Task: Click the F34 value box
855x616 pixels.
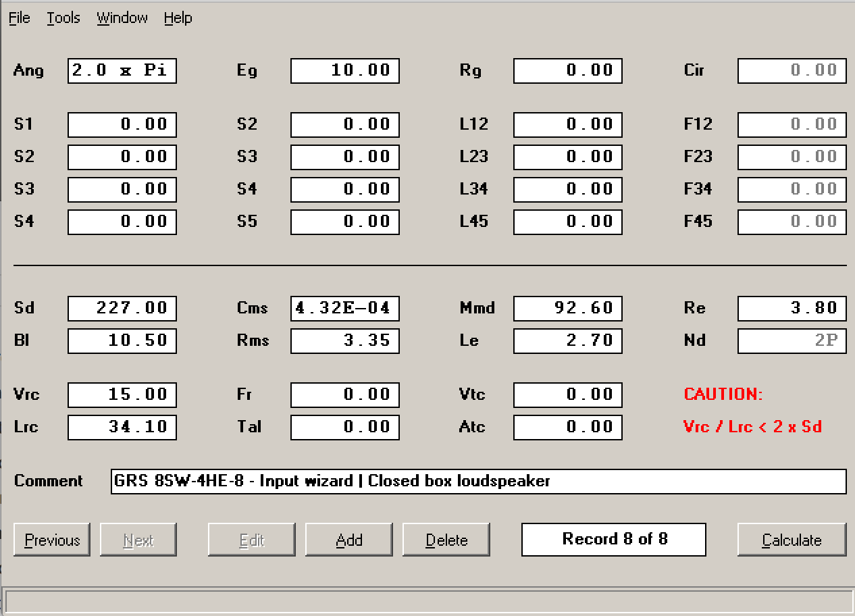Action: 792,190
